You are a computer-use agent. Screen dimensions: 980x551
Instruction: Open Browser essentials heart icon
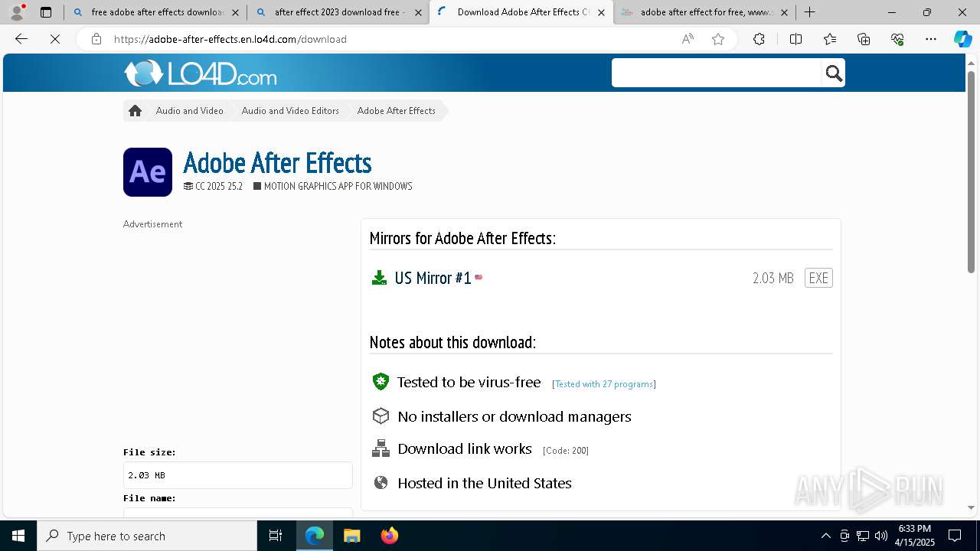point(897,39)
